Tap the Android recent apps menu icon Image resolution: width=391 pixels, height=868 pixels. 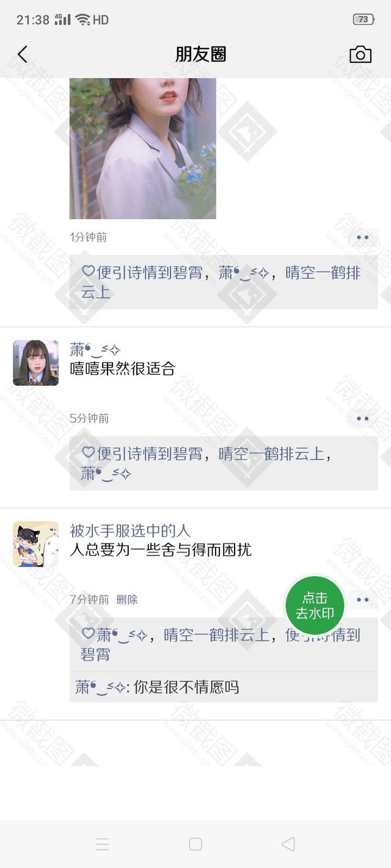click(x=102, y=844)
